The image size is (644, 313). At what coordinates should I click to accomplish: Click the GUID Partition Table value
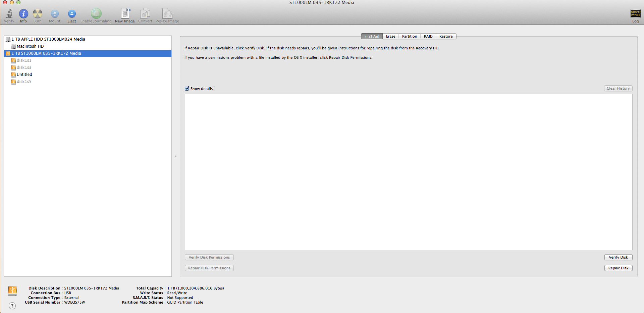pyautogui.click(x=185, y=302)
